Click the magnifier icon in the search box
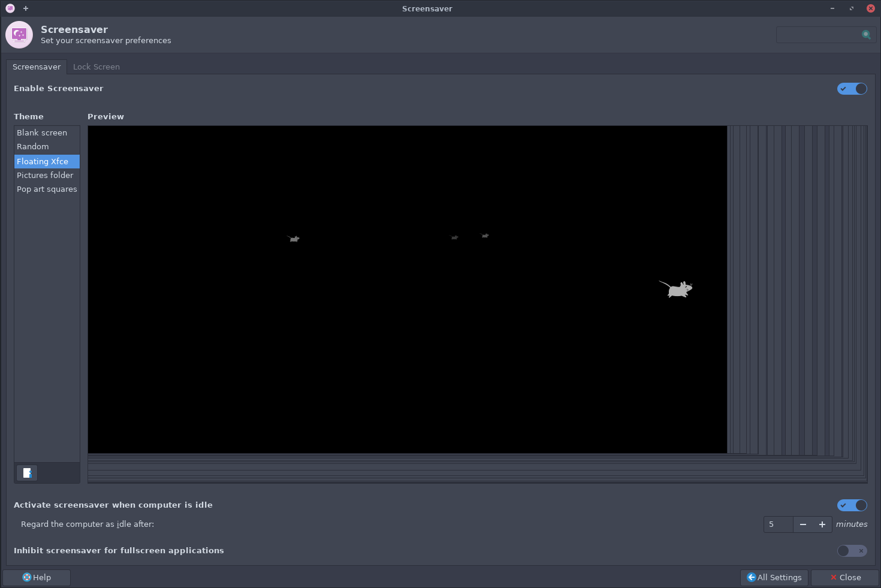 pyautogui.click(x=866, y=35)
